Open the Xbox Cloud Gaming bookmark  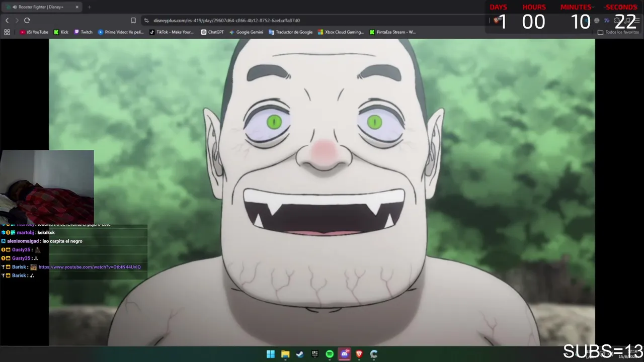pyautogui.click(x=341, y=32)
